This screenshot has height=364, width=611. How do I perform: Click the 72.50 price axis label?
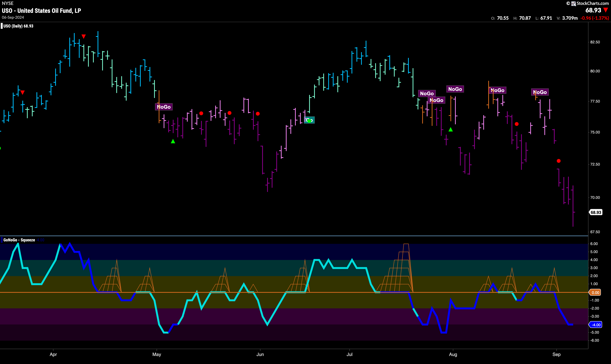coord(595,164)
